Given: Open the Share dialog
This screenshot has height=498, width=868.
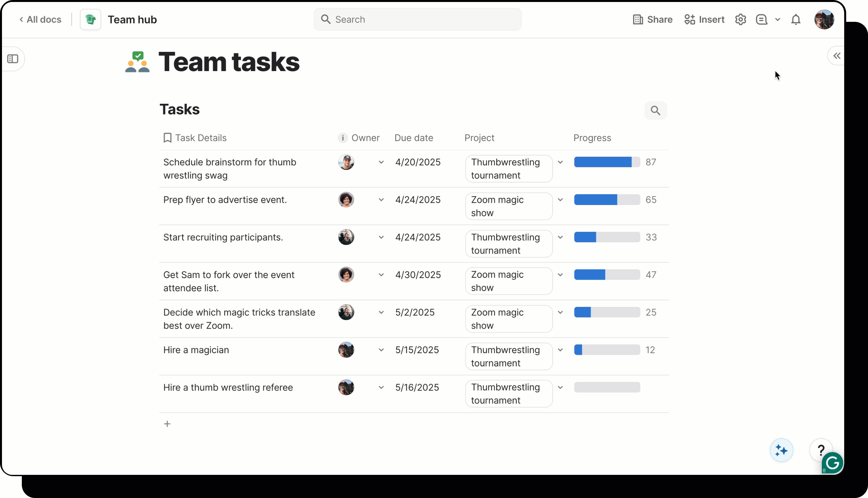Looking at the screenshot, I should (652, 20).
